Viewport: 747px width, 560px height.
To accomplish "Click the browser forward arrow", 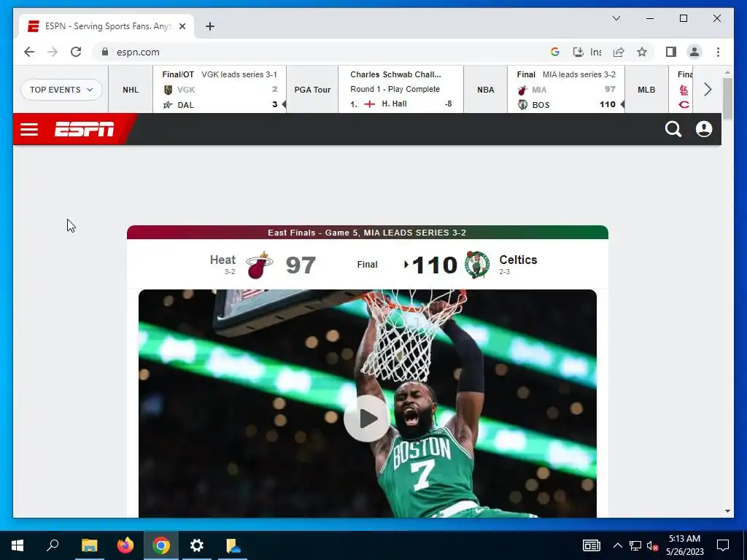I will coord(53,52).
